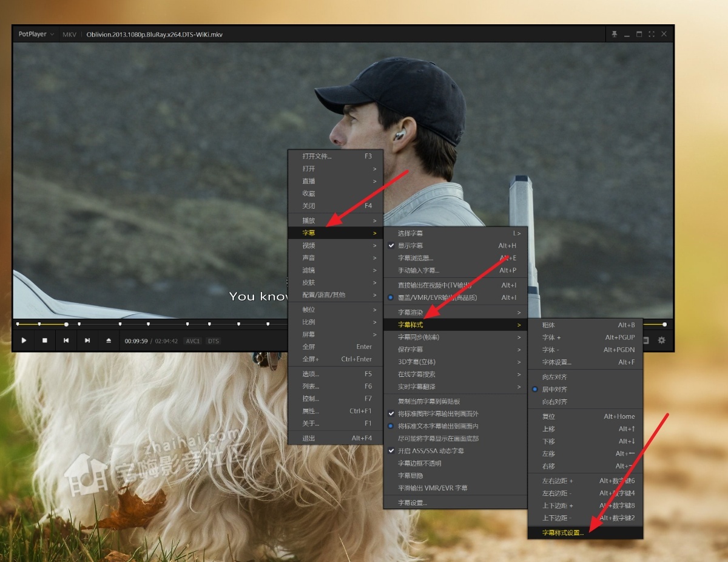
Task: Click the AVC1 video codec badge
Action: pos(193,341)
